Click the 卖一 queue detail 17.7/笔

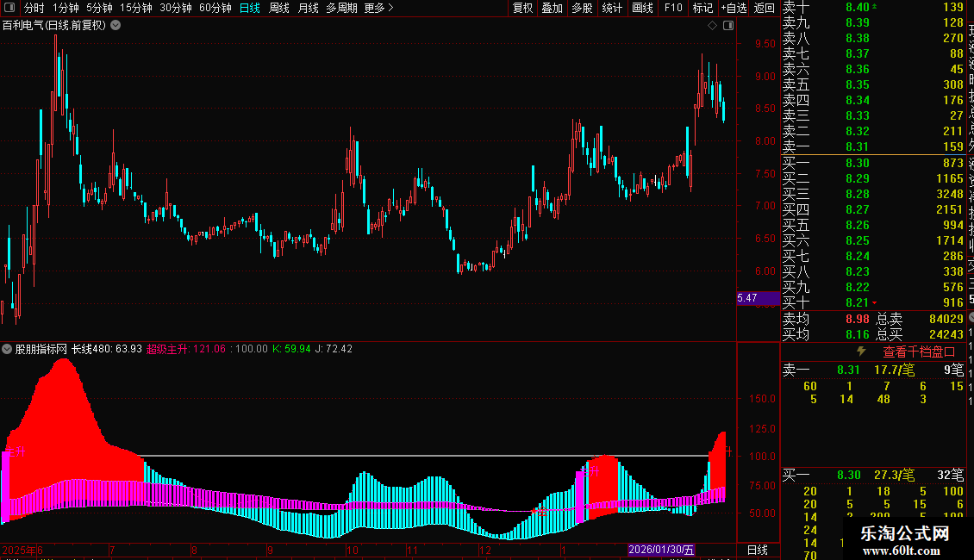(895, 370)
